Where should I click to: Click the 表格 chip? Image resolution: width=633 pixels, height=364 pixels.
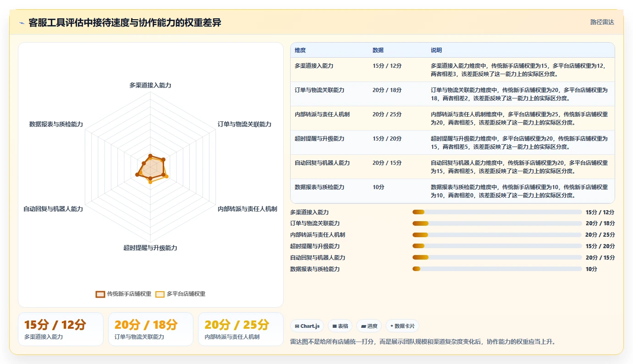[x=340, y=326]
